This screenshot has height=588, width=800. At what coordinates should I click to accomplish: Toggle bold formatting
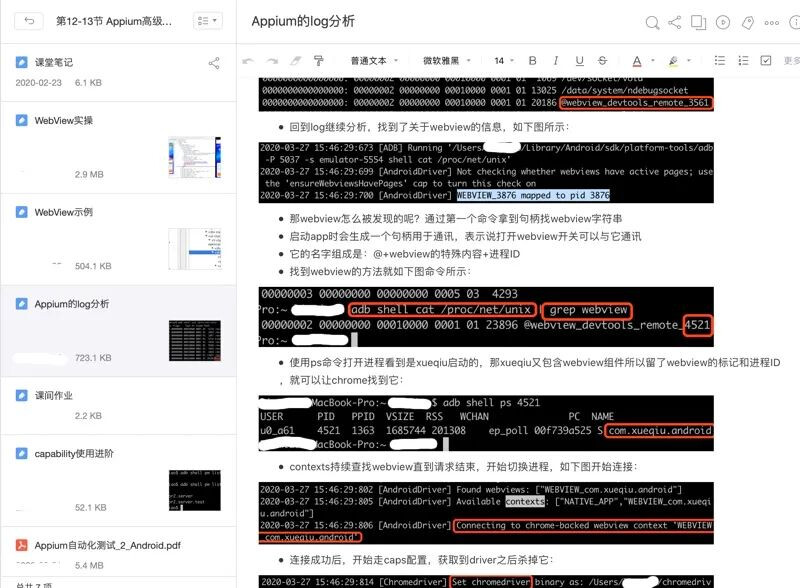pyautogui.click(x=532, y=61)
